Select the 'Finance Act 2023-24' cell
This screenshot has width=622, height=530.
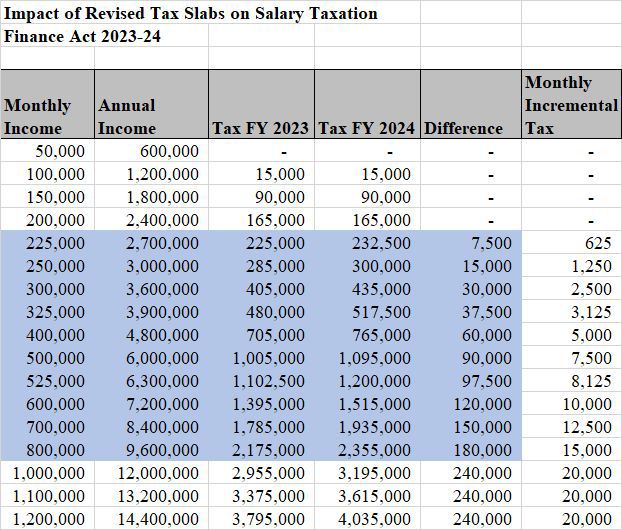pos(104,35)
